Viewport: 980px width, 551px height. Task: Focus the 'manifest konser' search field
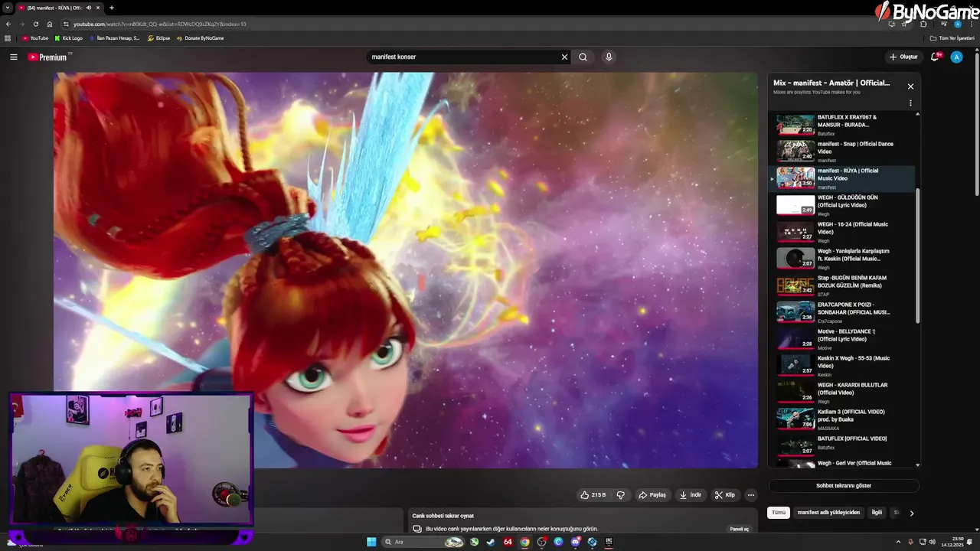(x=463, y=57)
